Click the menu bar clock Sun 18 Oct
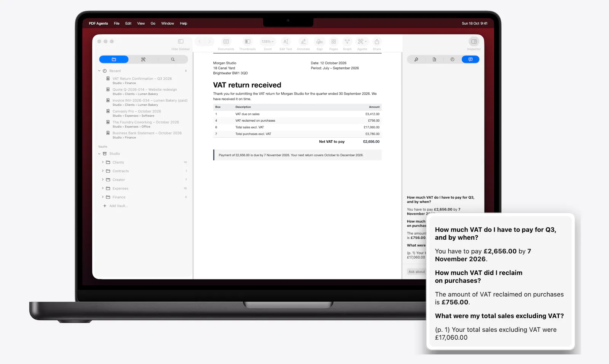The height and width of the screenshot is (364, 609). 474,24
